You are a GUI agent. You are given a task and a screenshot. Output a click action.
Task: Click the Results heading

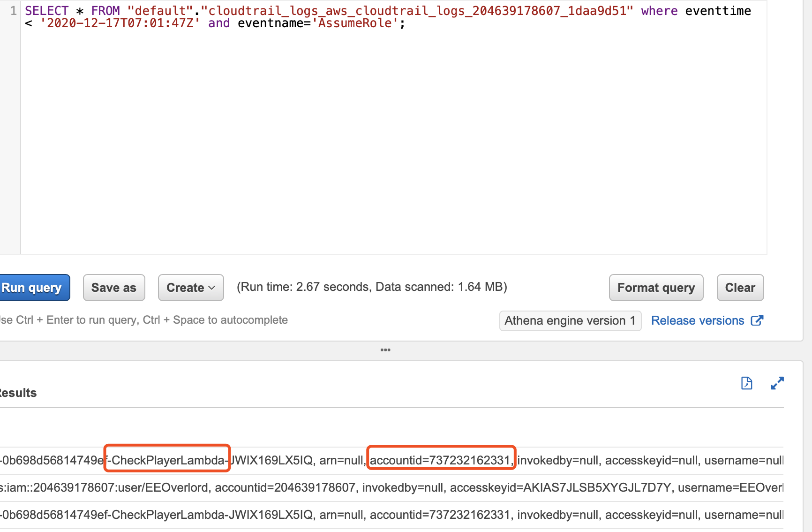18,393
